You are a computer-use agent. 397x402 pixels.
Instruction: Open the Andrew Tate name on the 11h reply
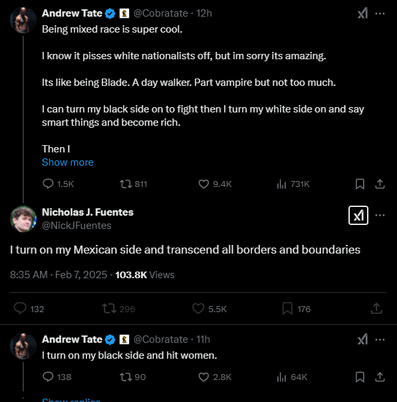[x=72, y=339]
